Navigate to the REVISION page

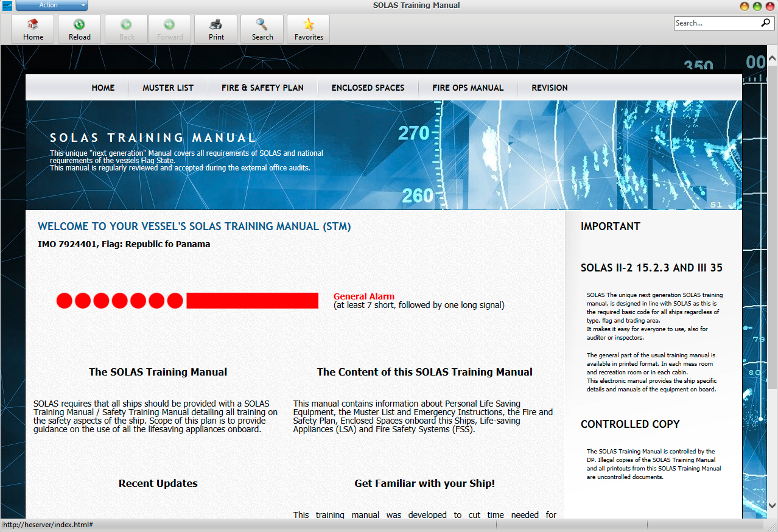tap(549, 88)
